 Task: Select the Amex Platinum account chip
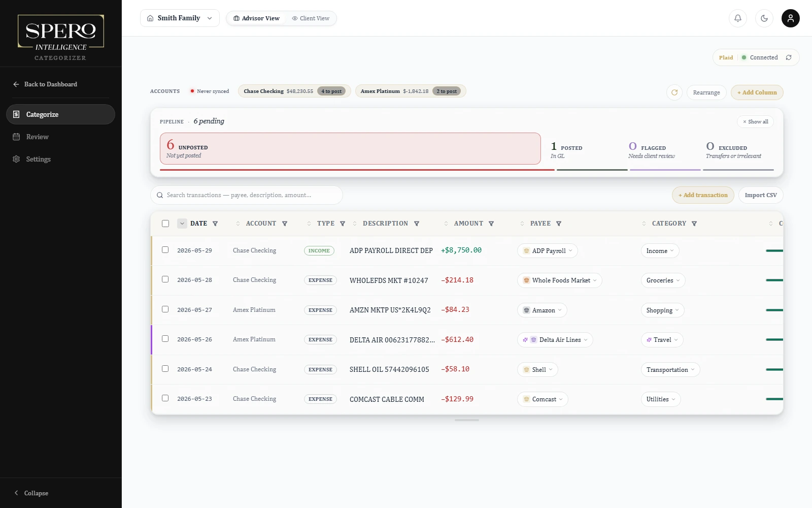tap(411, 91)
